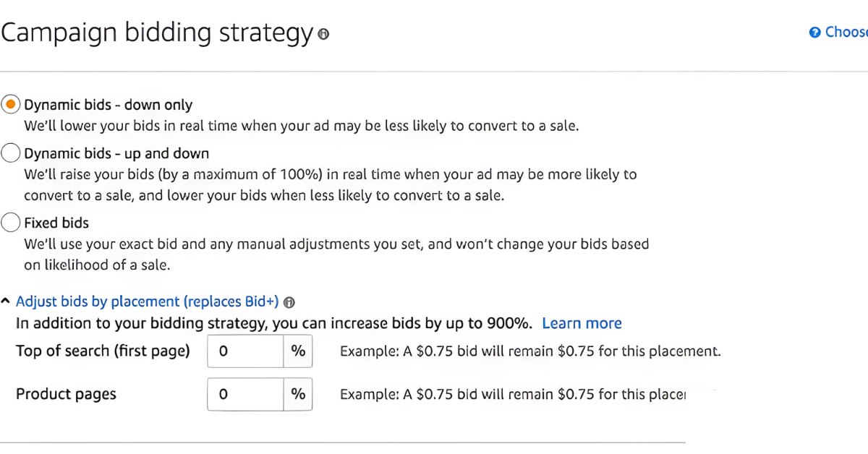The height and width of the screenshot is (454, 868).
Task: Click the % suffix of the Top of search field
Action: pyautogui.click(x=298, y=352)
